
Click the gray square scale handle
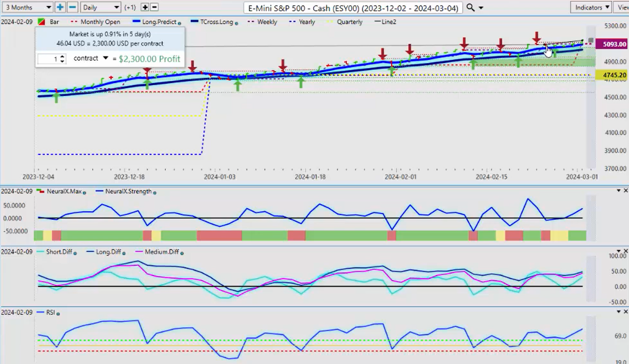point(591,41)
